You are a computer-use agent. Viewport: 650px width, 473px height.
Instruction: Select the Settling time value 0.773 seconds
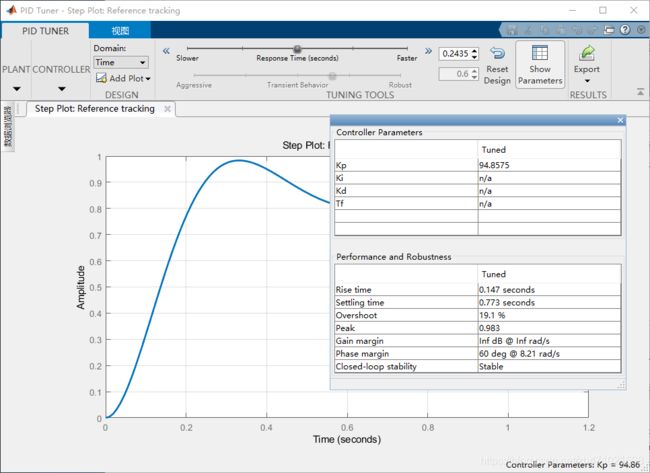(x=549, y=302)
